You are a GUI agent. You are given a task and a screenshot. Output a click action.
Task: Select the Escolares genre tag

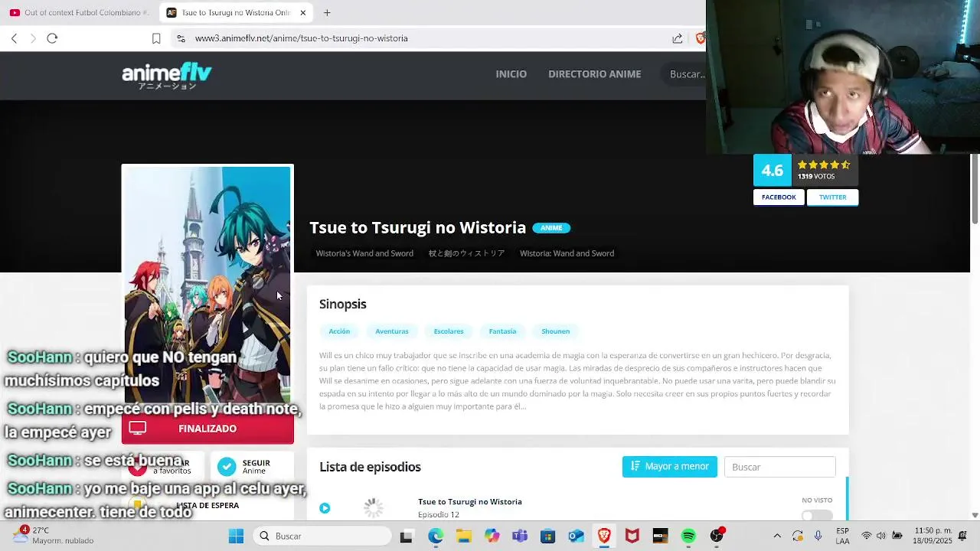coord(449,331)
